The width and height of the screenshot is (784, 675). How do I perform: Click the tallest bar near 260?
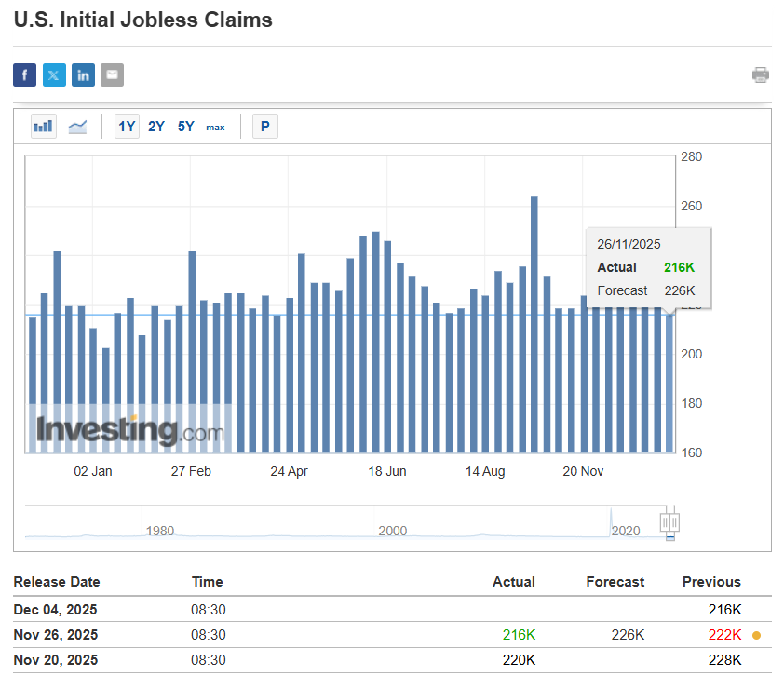click(x=534, y=324)
